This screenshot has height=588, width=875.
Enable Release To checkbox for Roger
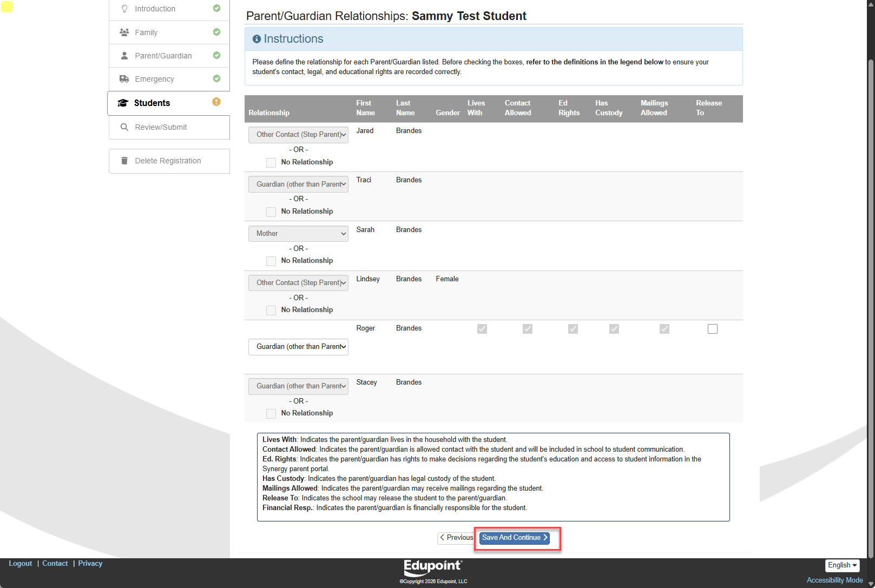coord(713,329)
